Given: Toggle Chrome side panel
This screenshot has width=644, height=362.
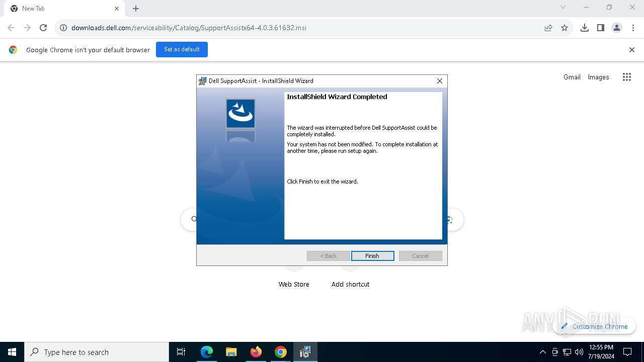Looking at the screenshot, I should click(601, 28).
